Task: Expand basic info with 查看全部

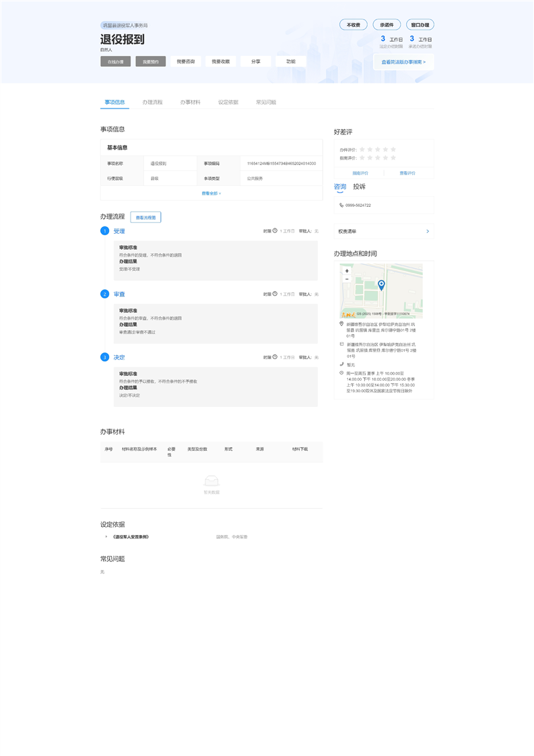Action: (x=211, y=193)
